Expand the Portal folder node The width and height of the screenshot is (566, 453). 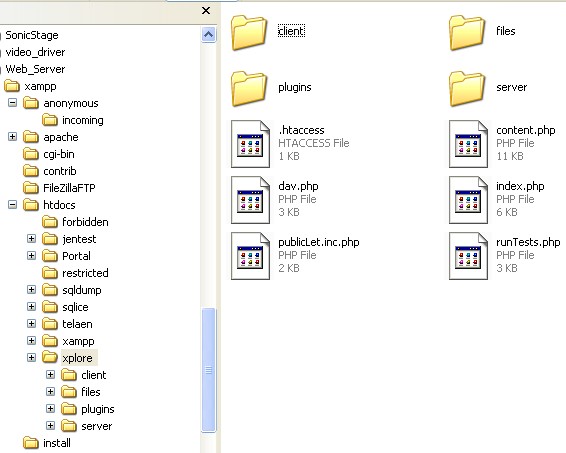tap(31, 256)
